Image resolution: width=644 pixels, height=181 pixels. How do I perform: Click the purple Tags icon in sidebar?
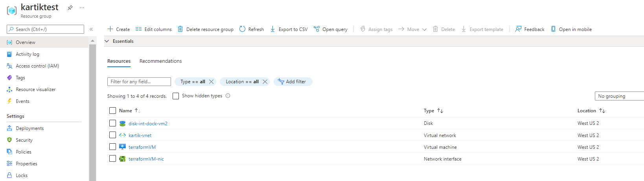point(9,78)
